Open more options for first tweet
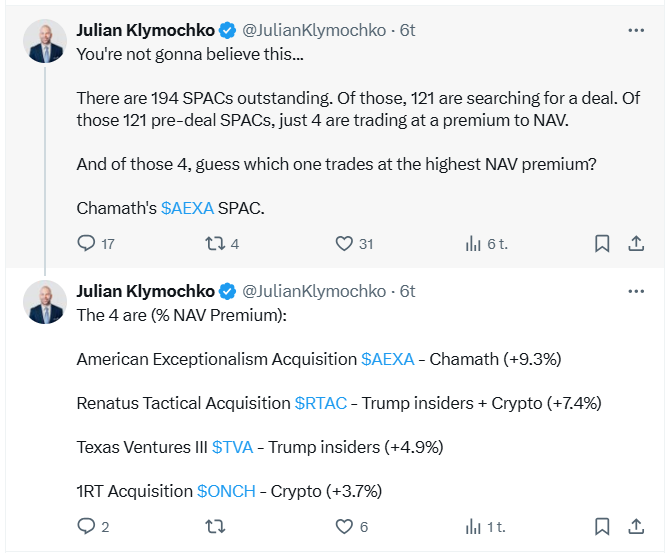 click(x=636, y=30)
